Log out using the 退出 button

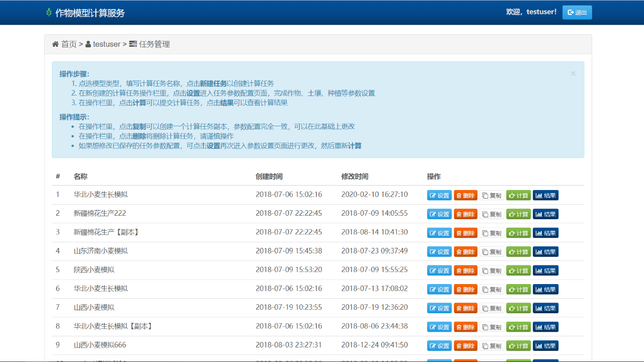tap(577, 13)
